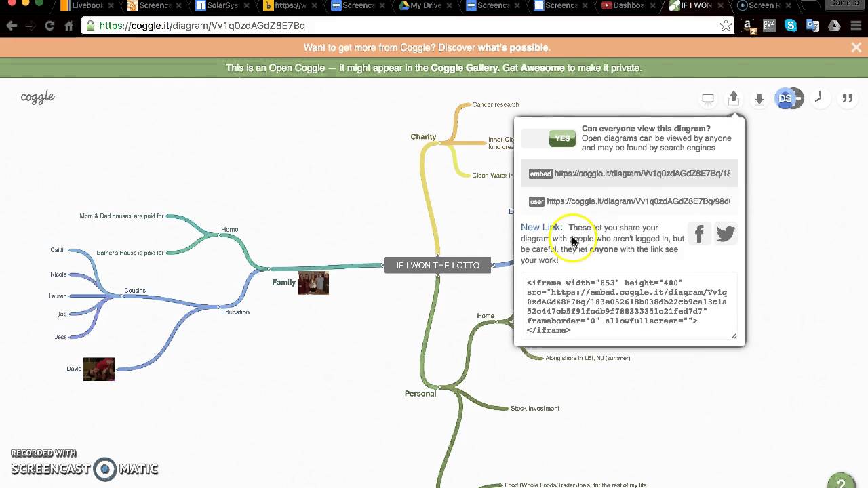The image size is (868, 488).
Task: Share diagram via Twitter icon
Action: (x=726, y=233)
